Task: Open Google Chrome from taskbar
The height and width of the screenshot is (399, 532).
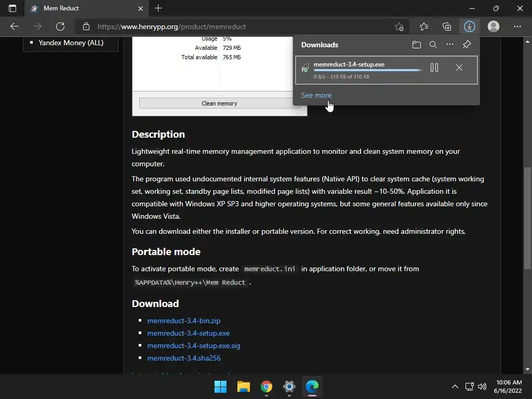Action: [x=267, y=387]
